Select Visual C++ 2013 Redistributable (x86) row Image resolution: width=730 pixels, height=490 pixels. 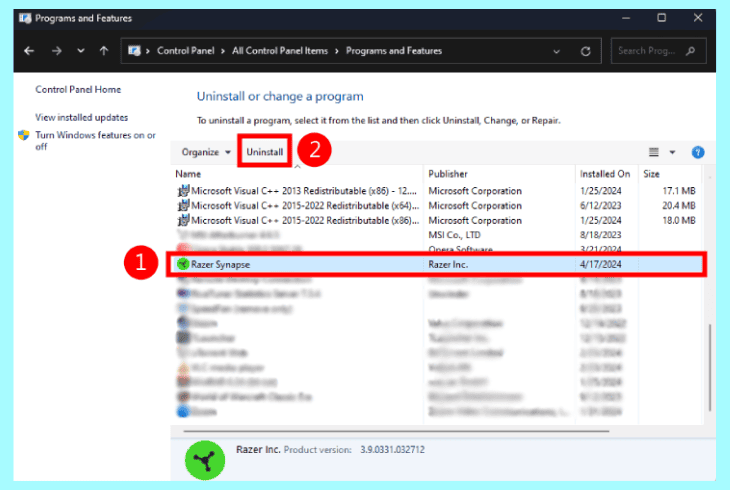(x=436, y=191)
